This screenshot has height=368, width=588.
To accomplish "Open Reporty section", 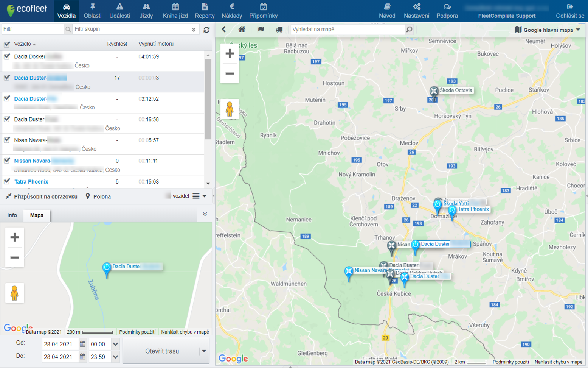I will coord(205,11).
